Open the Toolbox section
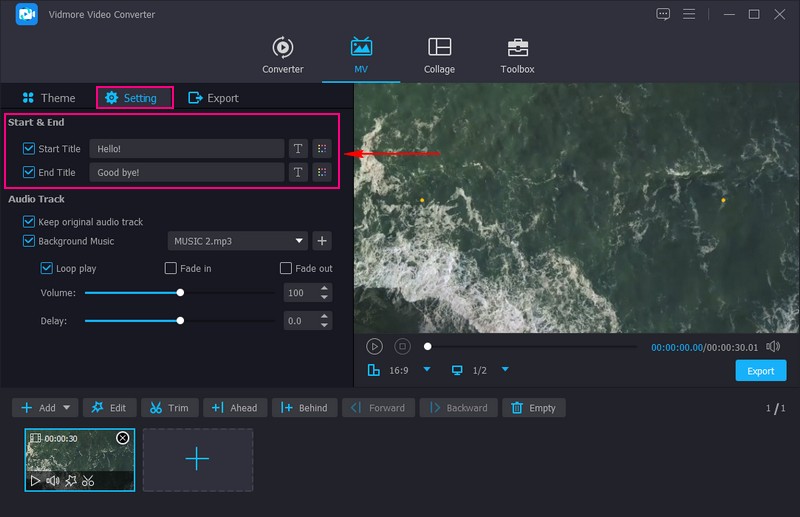The height and width of the screenshot is (517, 800). [517, 56]
